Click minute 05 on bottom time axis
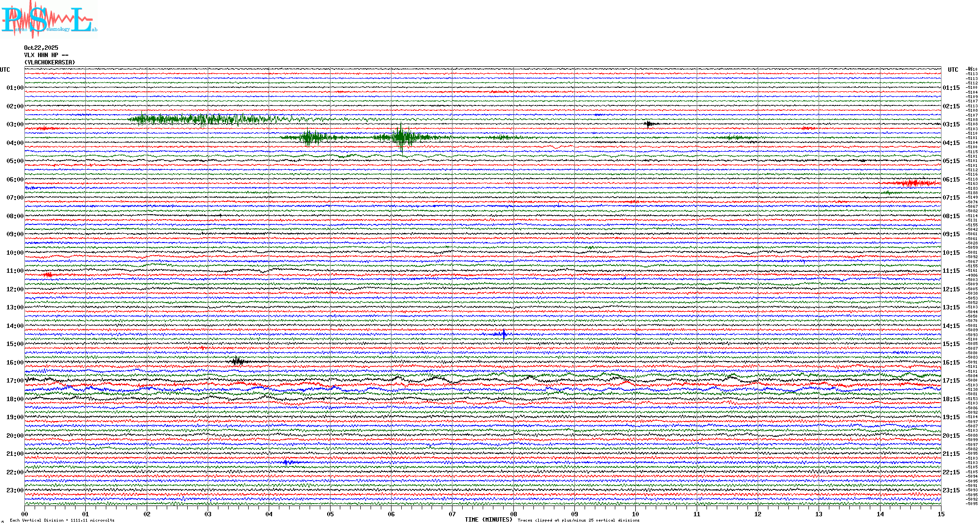 [330, 514]
